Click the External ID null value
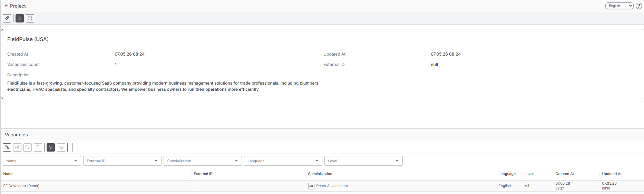644x194 pixels. coord(434,65)
